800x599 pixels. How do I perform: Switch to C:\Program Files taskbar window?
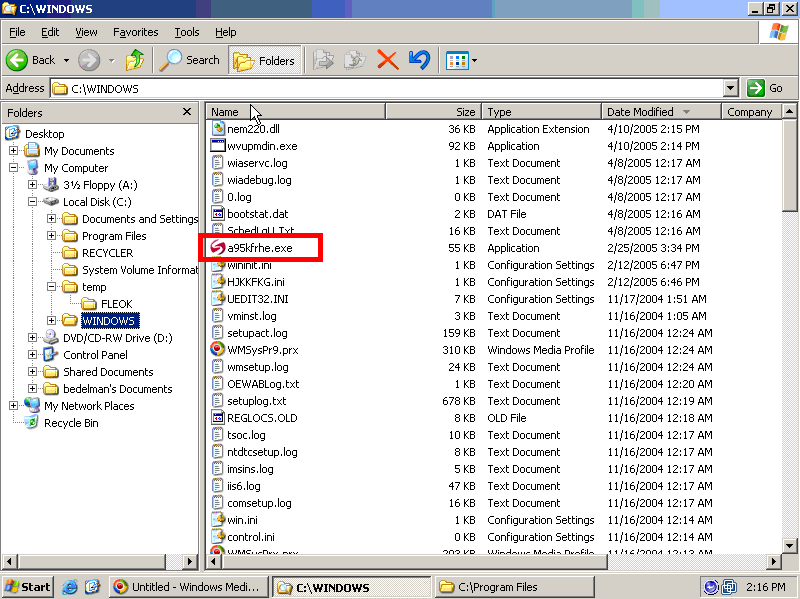click(514, 587)
